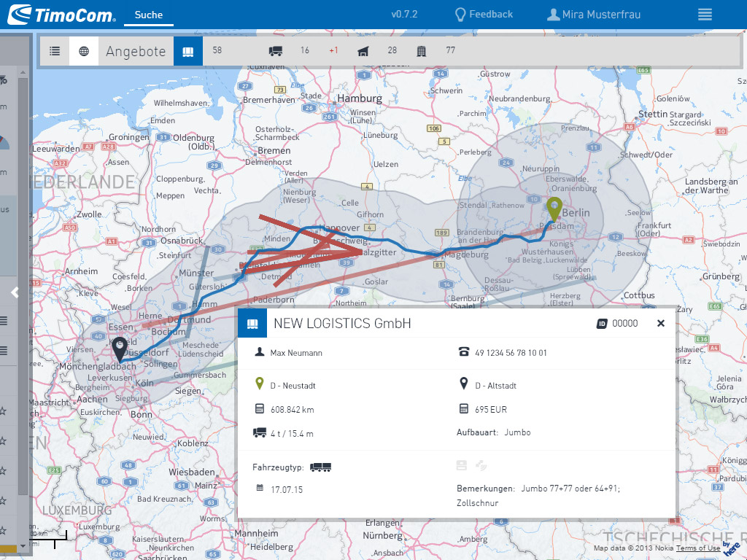Open the Terms of Use link
747x560 pixels.
click(698, 548)
